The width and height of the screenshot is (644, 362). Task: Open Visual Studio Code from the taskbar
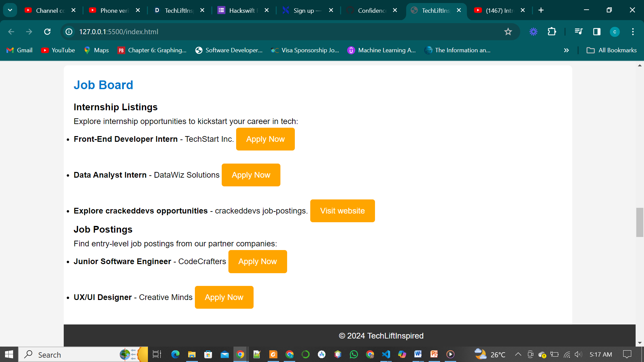386,354
